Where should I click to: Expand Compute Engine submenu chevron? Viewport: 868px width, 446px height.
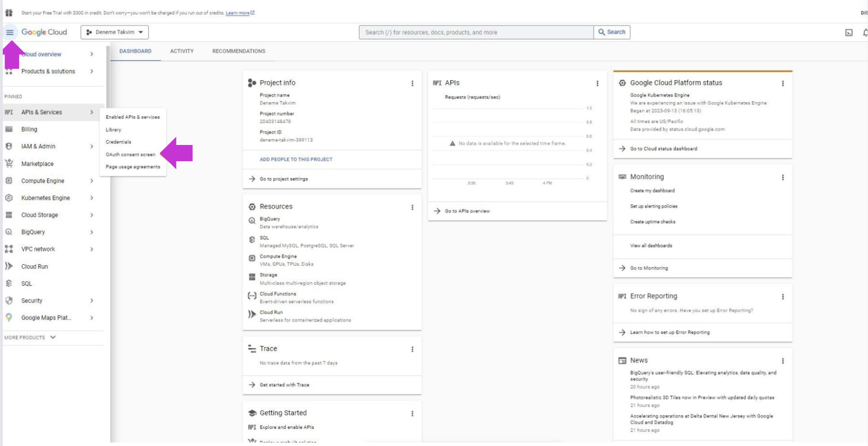pyautogui.click(x=92, y=181)
